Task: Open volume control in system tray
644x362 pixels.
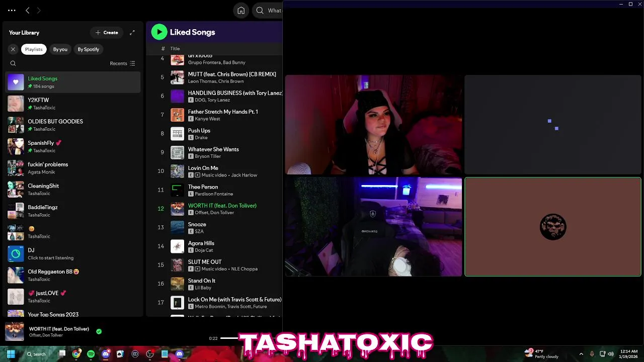Action: [611, 354]
